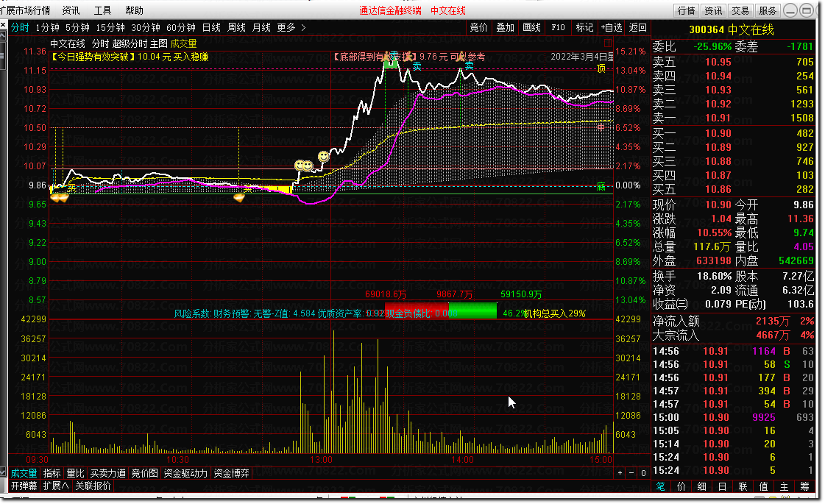Select the 买卖力道 tab
The width and height of the screenshot is (825, 504).
click(x=108, y=474)
